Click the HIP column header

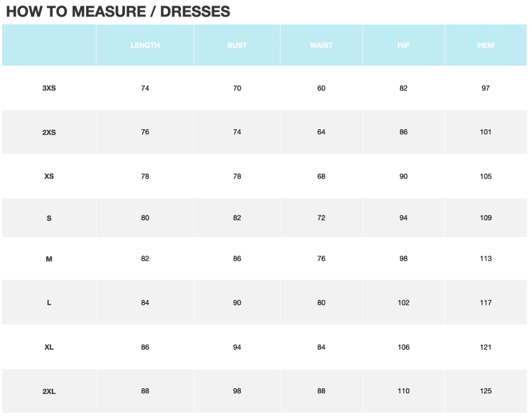(x=403, y=45)
